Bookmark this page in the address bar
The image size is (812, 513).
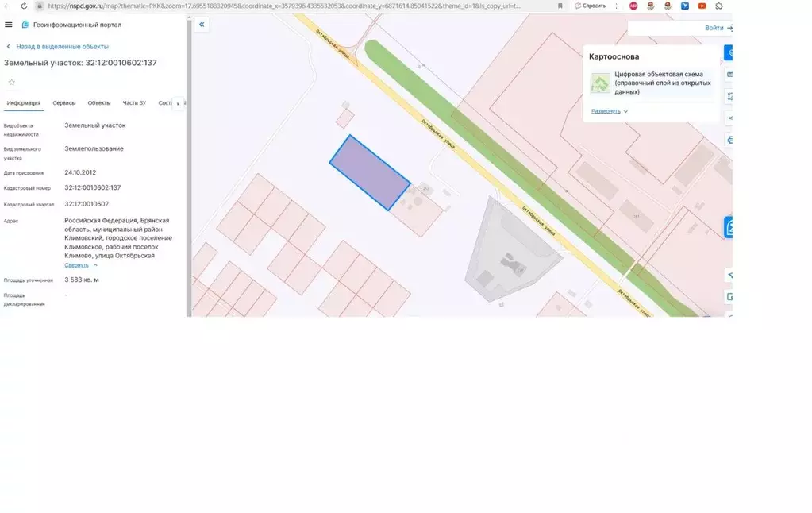pos(560,6)
